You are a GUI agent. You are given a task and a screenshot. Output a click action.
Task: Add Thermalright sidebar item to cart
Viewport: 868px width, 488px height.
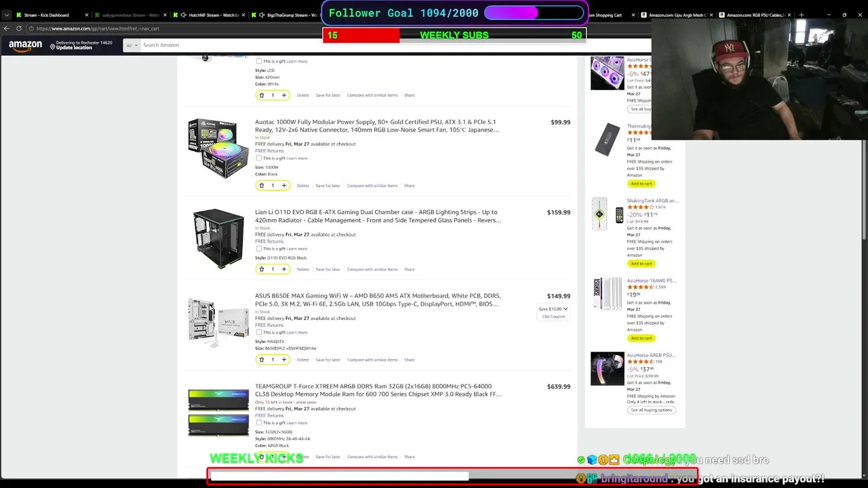point(641,184)
